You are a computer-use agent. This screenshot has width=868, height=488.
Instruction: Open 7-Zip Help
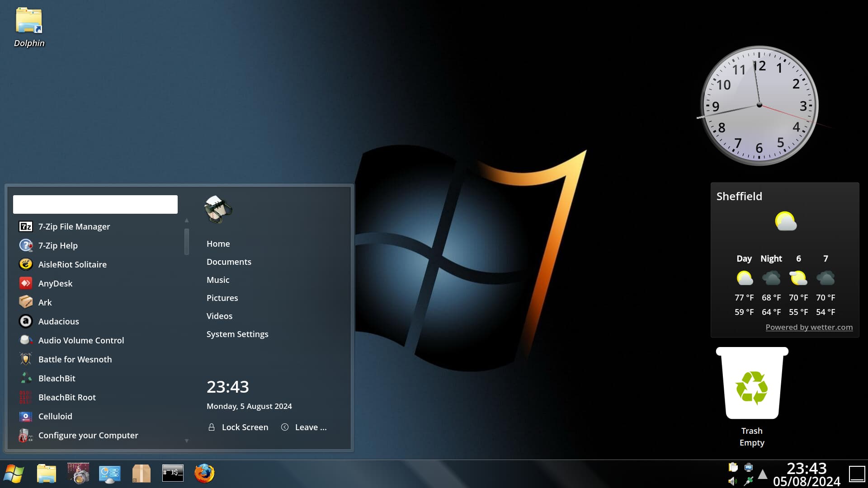click(x=98, y=245)
